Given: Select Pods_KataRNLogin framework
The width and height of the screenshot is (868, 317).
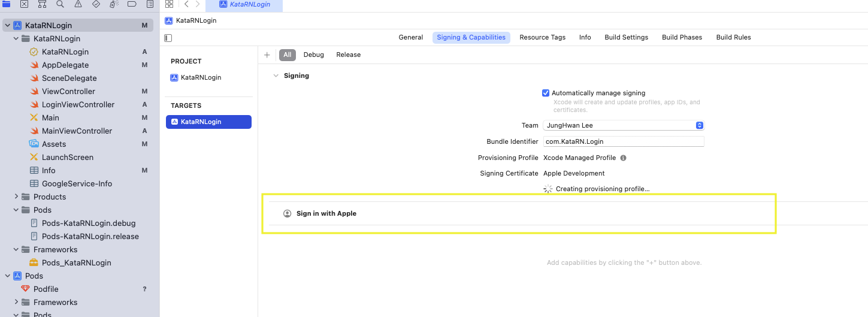Looking at the screenshot, I should (x=76, y=262).
